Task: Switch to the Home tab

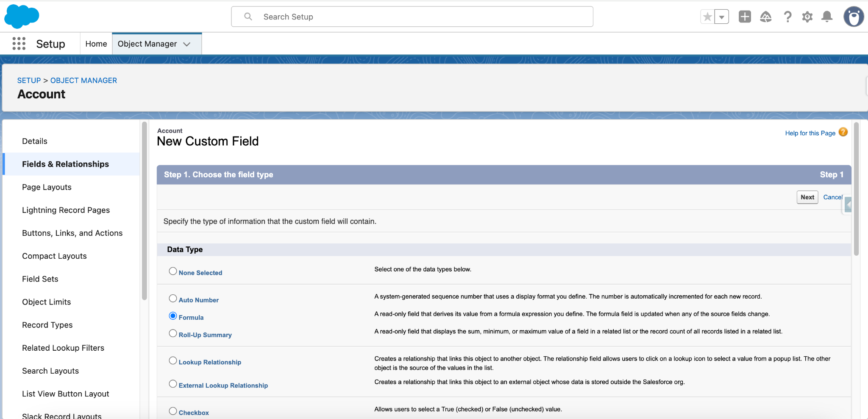Action: click(x=96, y=44)
